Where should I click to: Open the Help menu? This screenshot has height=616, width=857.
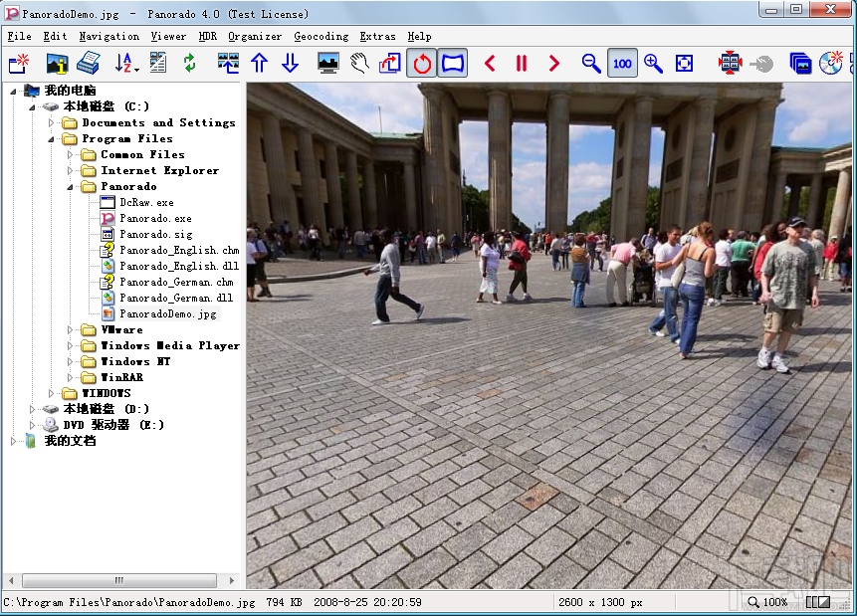pos(420,37)
